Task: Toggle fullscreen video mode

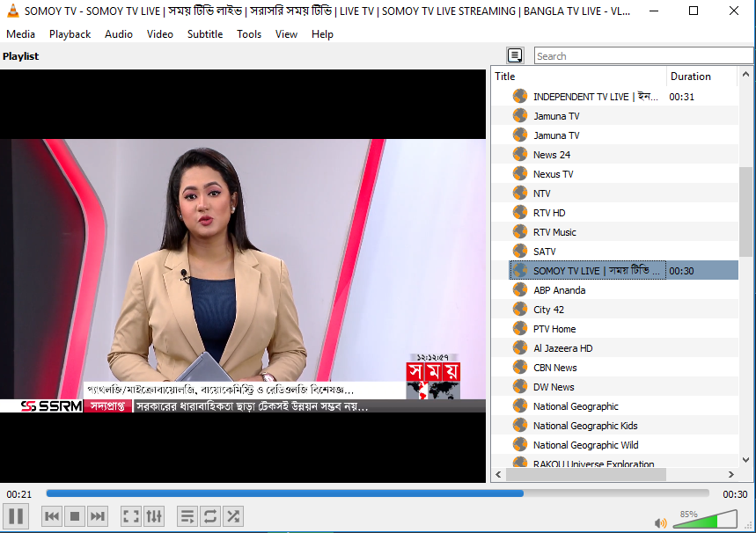Action: pyautogui.click(x=130, y=516)
